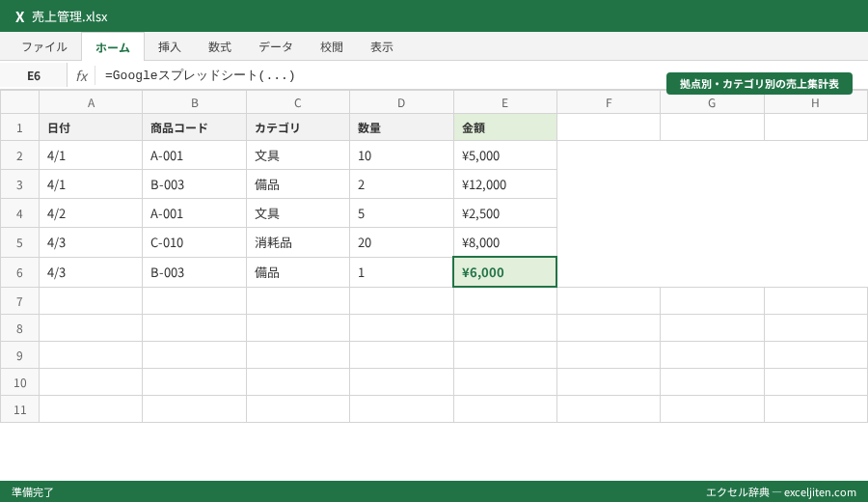
Task: Select A-001 cell in row 2
Action: pos(194,155)
